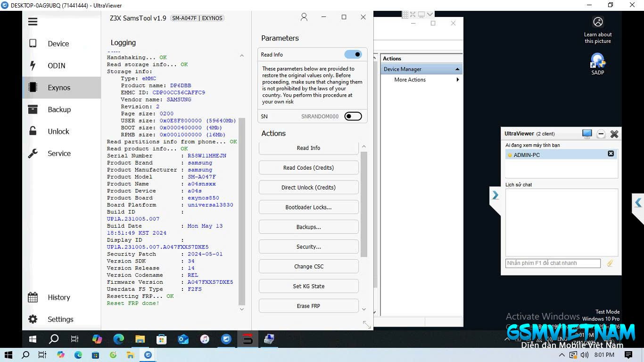
Task: Open Copilot on the remote taskbar
Action: pyautogui.click(x=97, y=339)
